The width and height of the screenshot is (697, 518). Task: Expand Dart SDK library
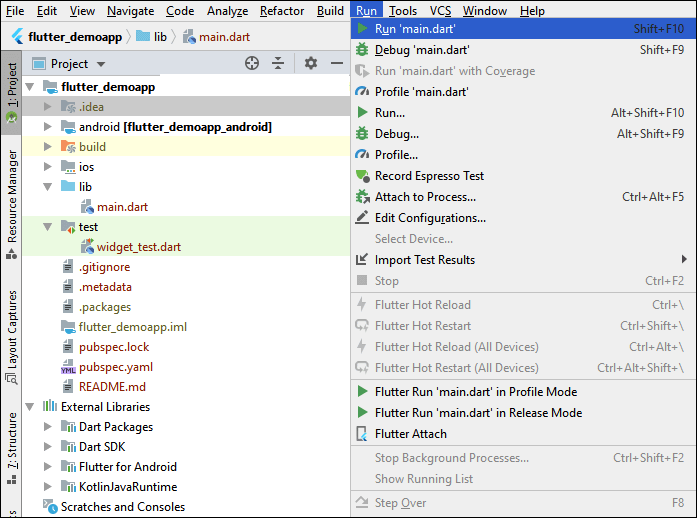click(48, 446)
